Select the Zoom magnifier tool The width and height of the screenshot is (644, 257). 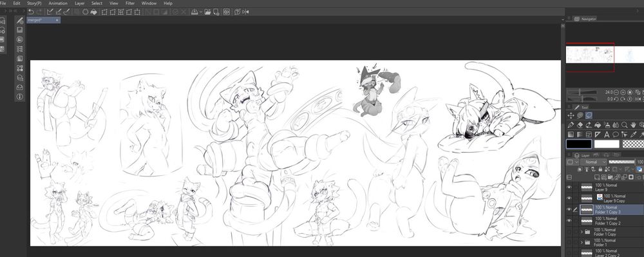[x=624, y=125]
